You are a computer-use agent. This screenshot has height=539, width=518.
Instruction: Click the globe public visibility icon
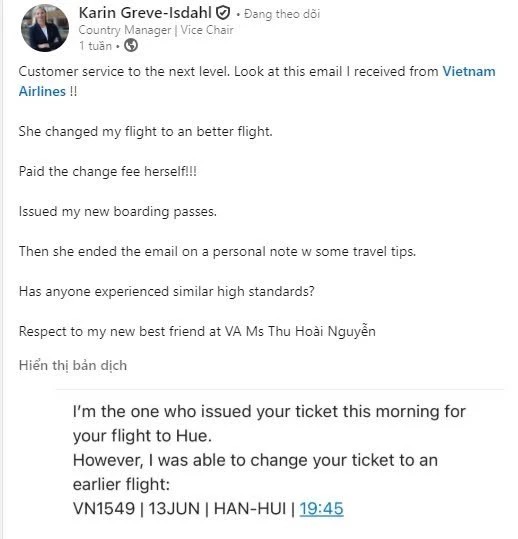click(131, 45)
